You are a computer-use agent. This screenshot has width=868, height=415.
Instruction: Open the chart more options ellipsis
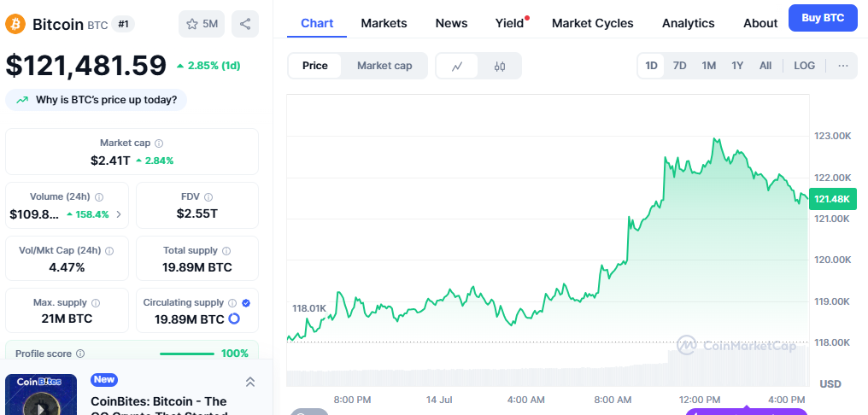point(843,66)
